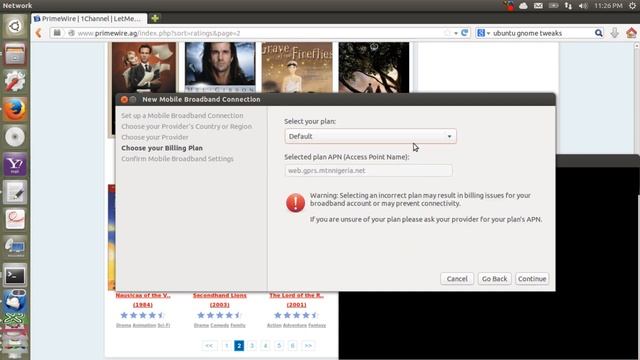Open Nausicaa of the V... movie link
The image size is (640, 360).
pyautogui.click(x=143, y=300)
